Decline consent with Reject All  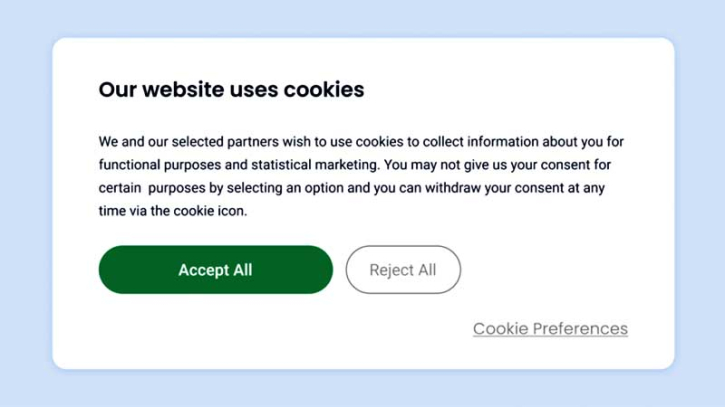coord(403,270)
